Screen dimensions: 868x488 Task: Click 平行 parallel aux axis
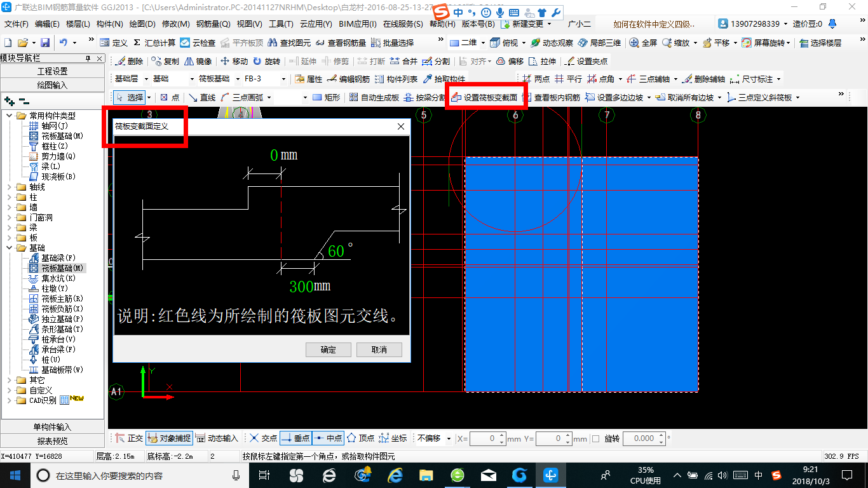(x=568, y=79)
